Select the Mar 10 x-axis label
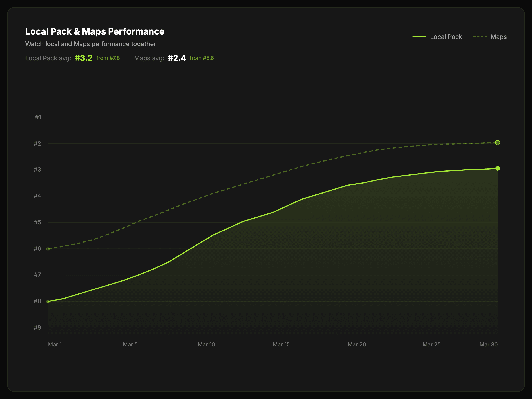The width and height of the screenshot is (532, 399). pyautogui.click(x=206, y=344)
